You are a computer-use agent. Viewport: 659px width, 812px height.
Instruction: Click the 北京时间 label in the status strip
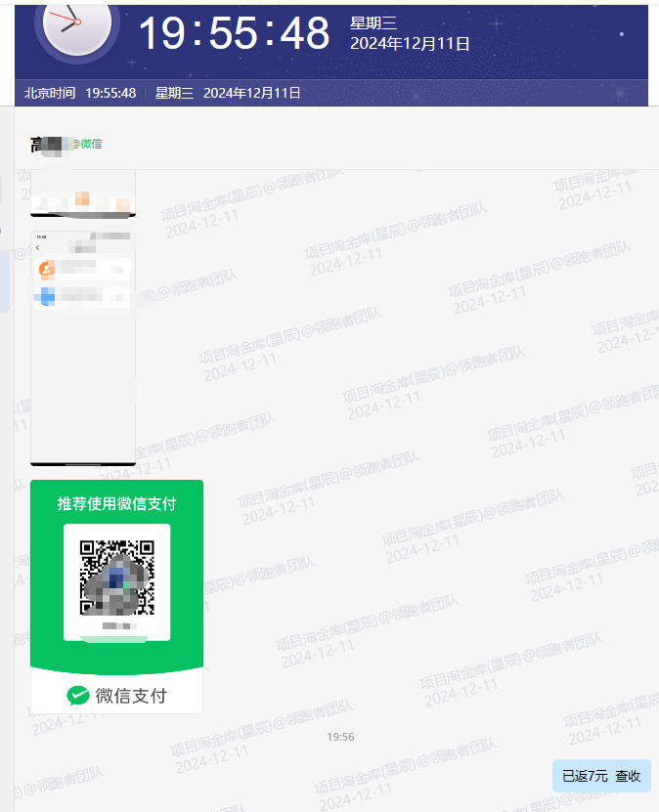(x=50, y=93)
